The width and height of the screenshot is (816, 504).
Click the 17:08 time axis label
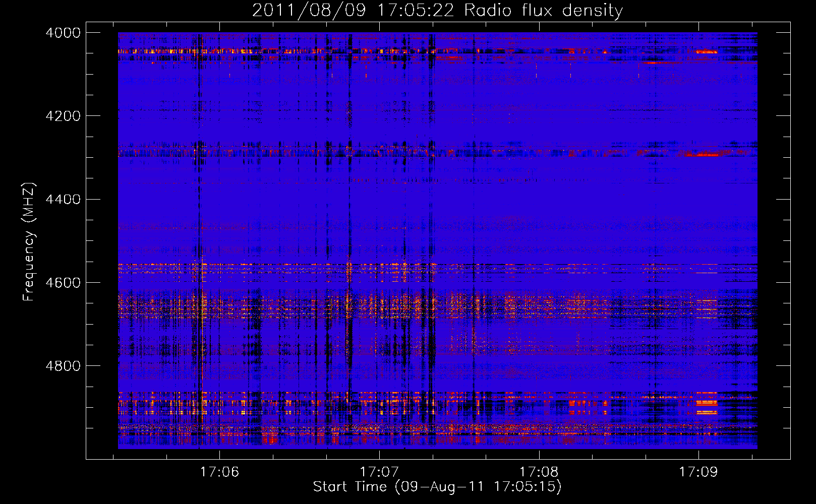(x=539, y=472)
